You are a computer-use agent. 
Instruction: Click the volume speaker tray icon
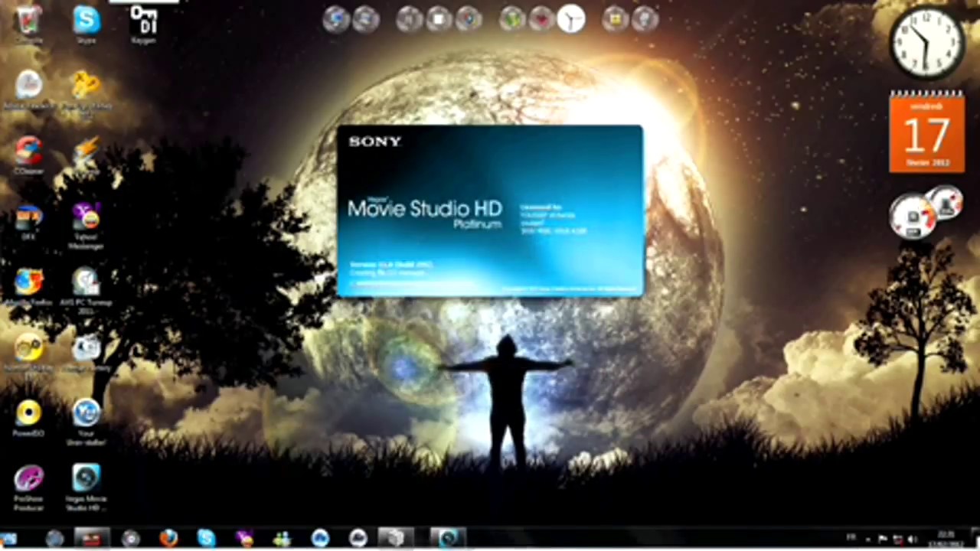point(911,540)
